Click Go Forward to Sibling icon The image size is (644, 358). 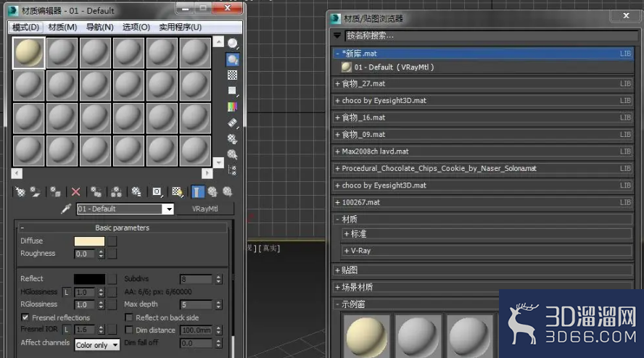click(x=228, y=192)
